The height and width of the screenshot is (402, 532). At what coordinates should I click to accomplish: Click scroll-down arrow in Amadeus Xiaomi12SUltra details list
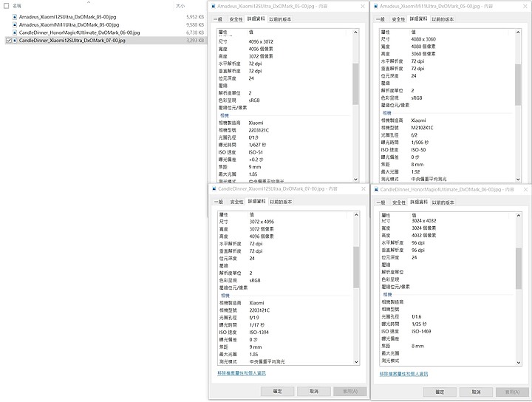(x=355, y=179)
